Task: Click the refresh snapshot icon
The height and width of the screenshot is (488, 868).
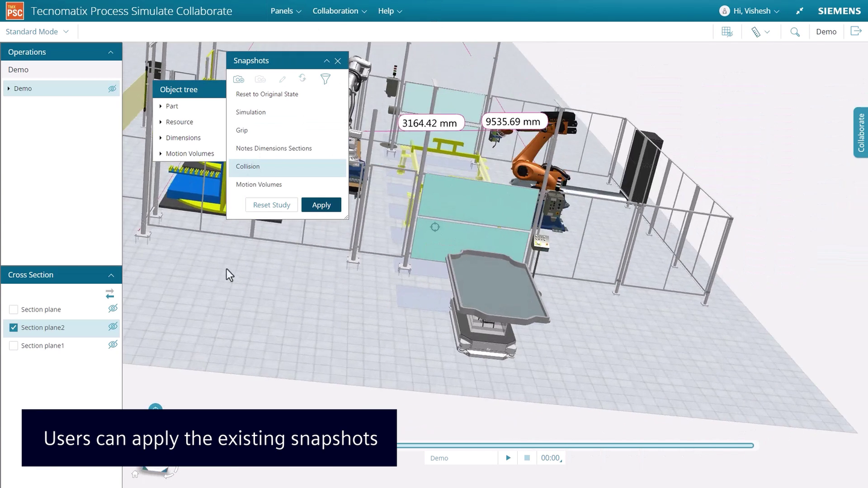Action: point(302,79)
